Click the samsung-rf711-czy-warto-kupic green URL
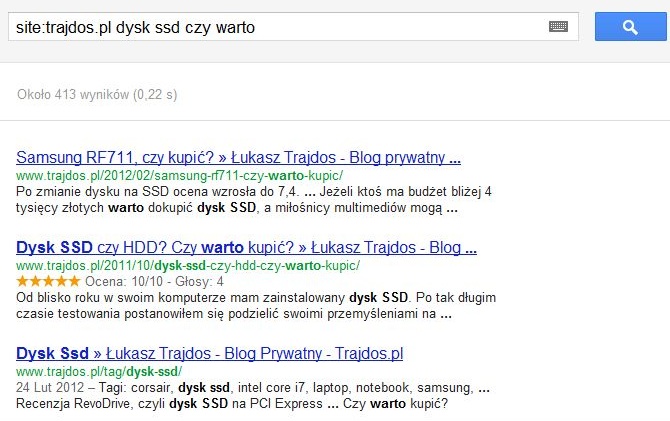This screenshot has width=670, height=421. 179,176
